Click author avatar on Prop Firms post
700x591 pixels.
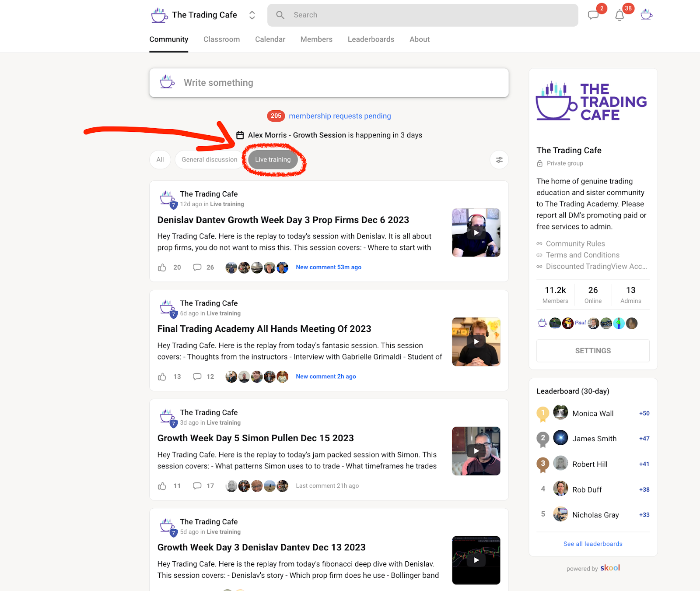point(167,199)
